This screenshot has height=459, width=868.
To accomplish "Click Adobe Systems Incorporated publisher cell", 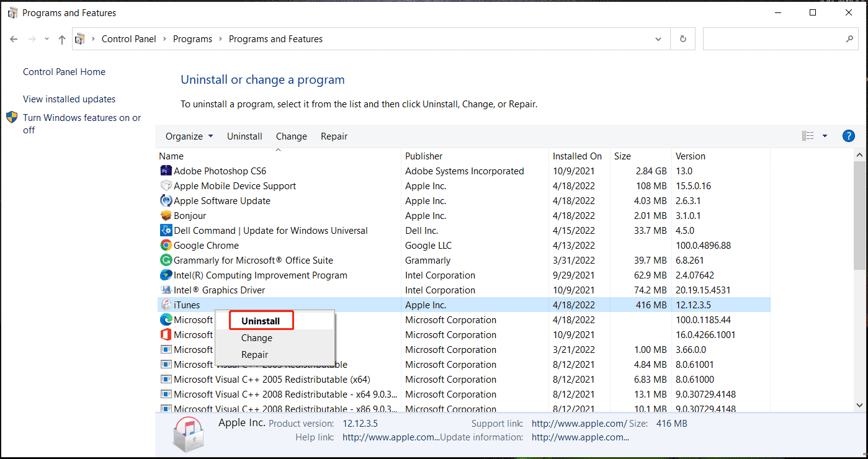I will click(x=465, y=171).
